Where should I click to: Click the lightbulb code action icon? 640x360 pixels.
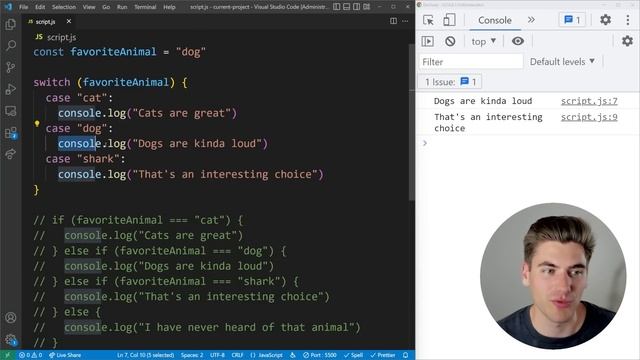[37, 124]
